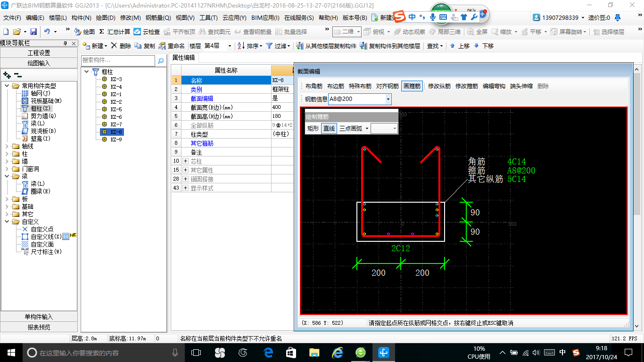The width and height of the screenshot is (644, 362).
Task: Click 复制构件到其他楼层
Action: point(390,46)
